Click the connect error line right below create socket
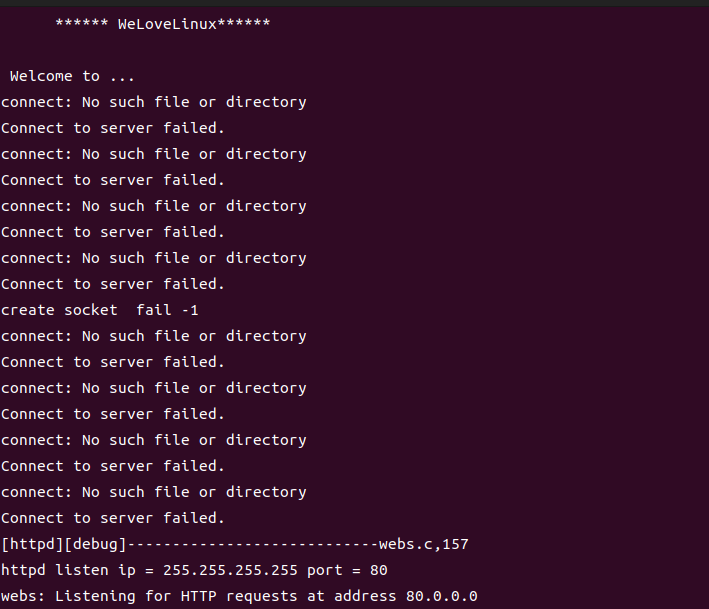709x609 pixels. tap(154, 336)
